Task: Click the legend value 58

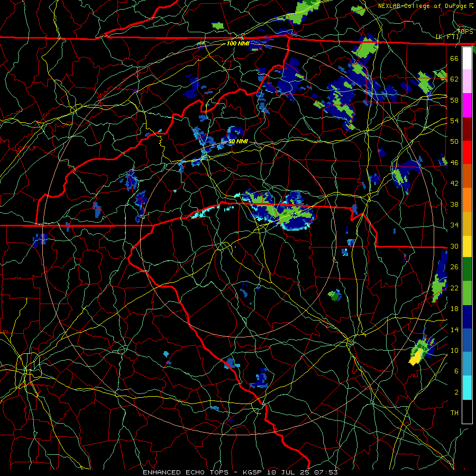Action: (x=454, y=100)
